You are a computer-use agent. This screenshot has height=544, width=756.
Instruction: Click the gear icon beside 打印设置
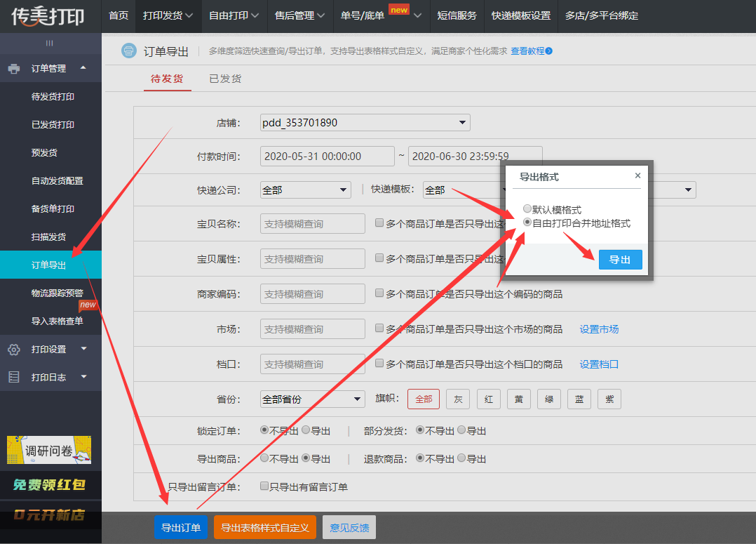coord(14,350)
